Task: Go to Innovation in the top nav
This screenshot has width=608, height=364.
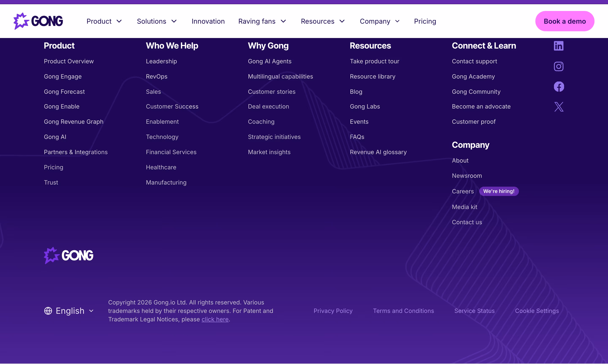Action: (x=208, y=21)
